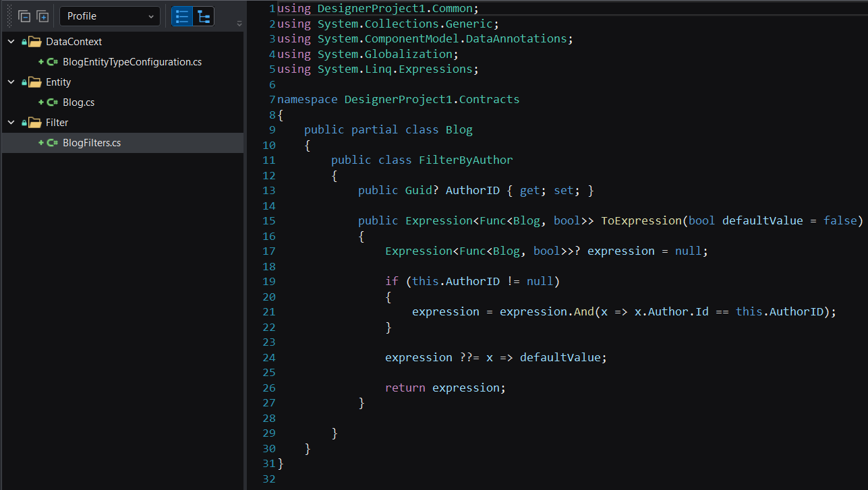
Task: Click the '.And' call in the expression line
Action: (x=581, y=312)
